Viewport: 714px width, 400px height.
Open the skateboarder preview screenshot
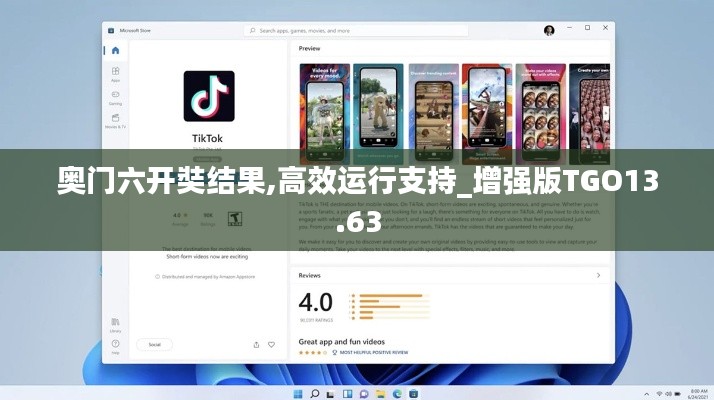pyautogui.click(x=487, y=114)
